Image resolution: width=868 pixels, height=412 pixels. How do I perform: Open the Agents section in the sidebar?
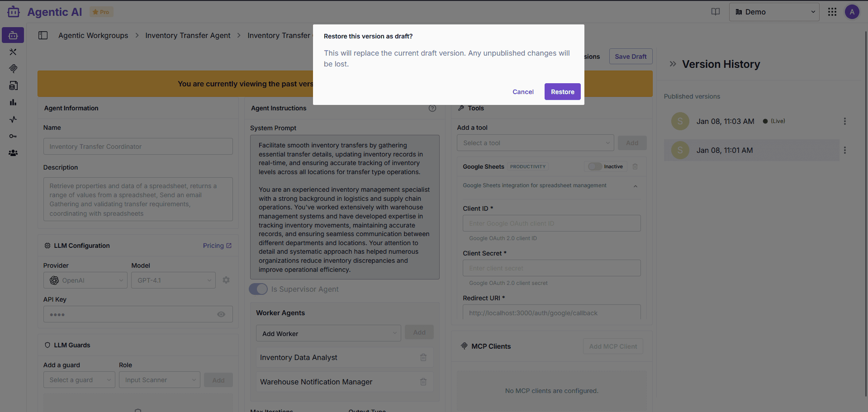pyautogui.click(x=13, y=35)
